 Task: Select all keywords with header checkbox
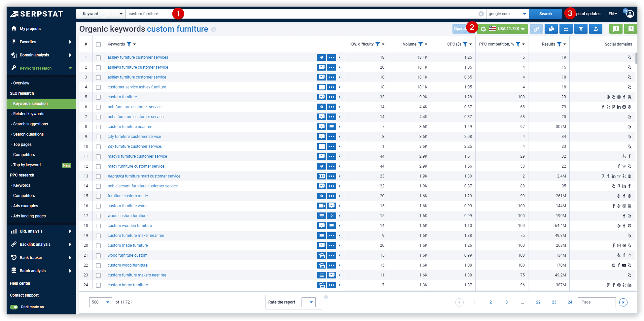tap(98, 44)
